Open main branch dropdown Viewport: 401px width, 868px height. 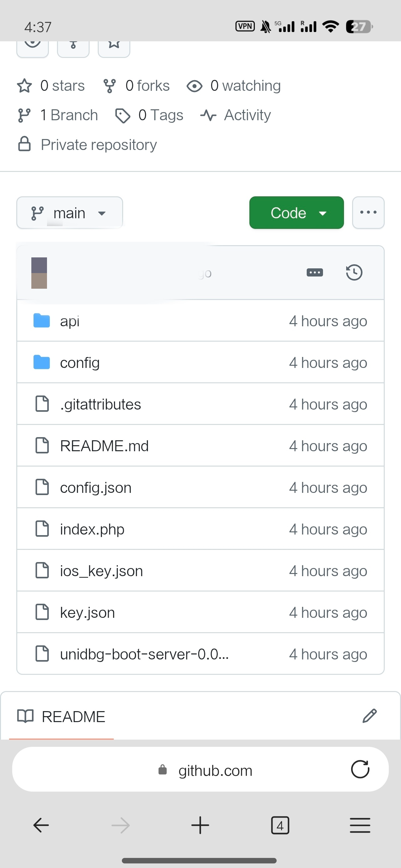pyautogui.click(x=70, y=213)
